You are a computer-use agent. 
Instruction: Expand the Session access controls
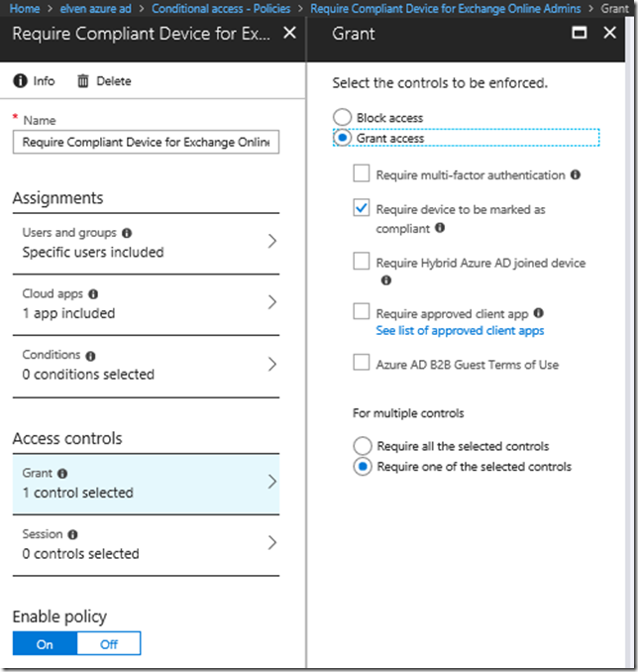(146, 543)
